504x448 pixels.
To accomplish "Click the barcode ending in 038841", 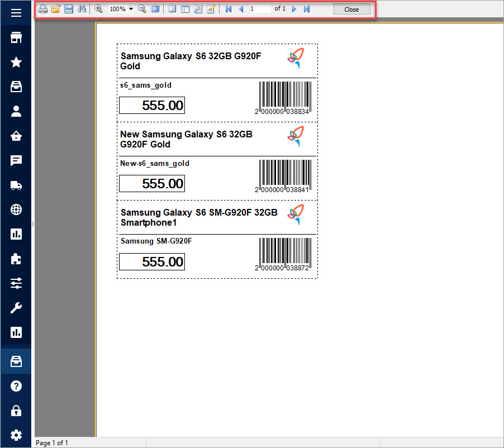I will [x=283, y=176].
